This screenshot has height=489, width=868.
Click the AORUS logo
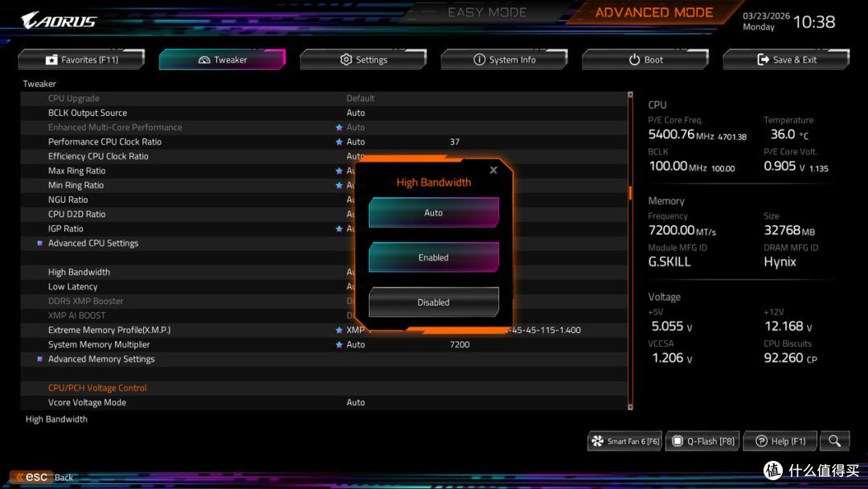pos(59,20)
